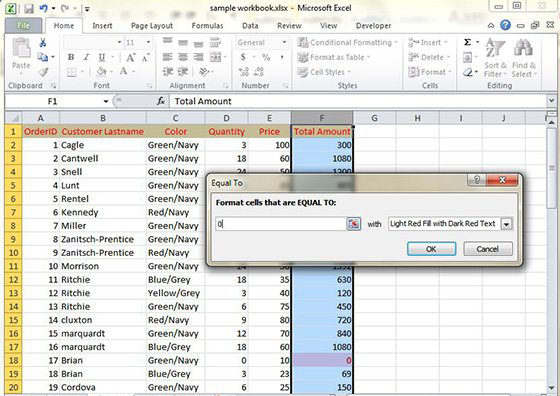The width and height of the screenshot is (560, 396).
Task: Click Cancel in the Equal To dialog
Action: pos(488,249)
